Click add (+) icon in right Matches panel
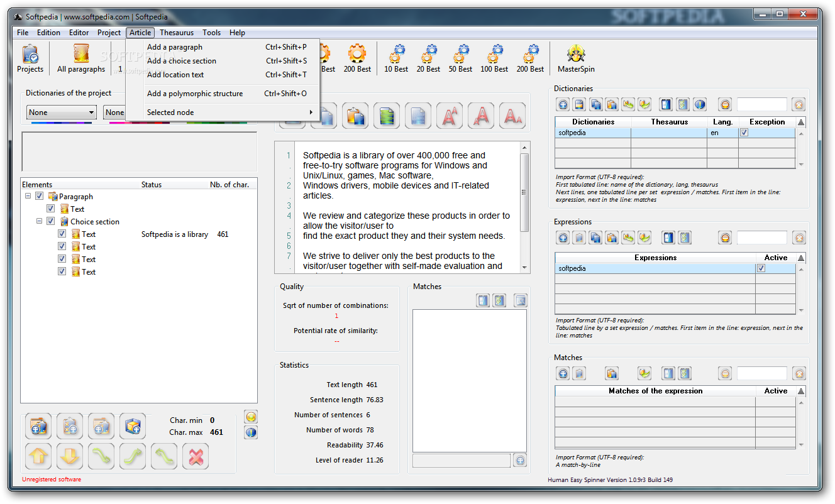 point(563,373)
